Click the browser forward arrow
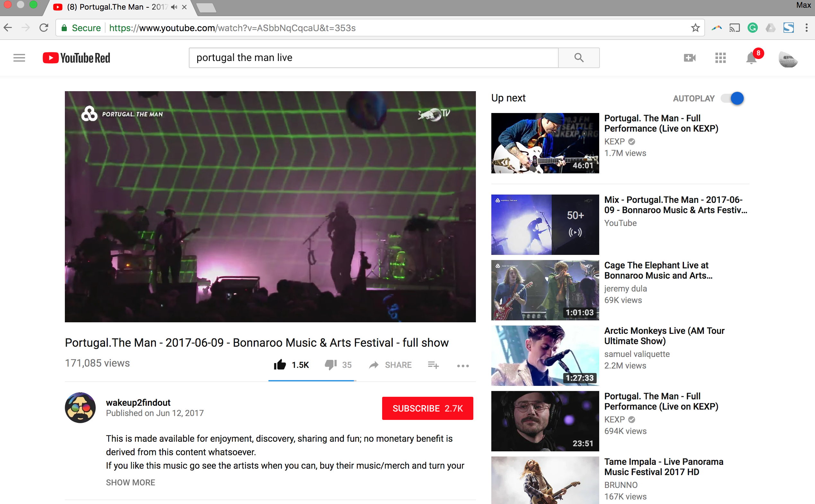Viewport: 815px width, 504px height. pyautogui.click(x=26, y=28)
